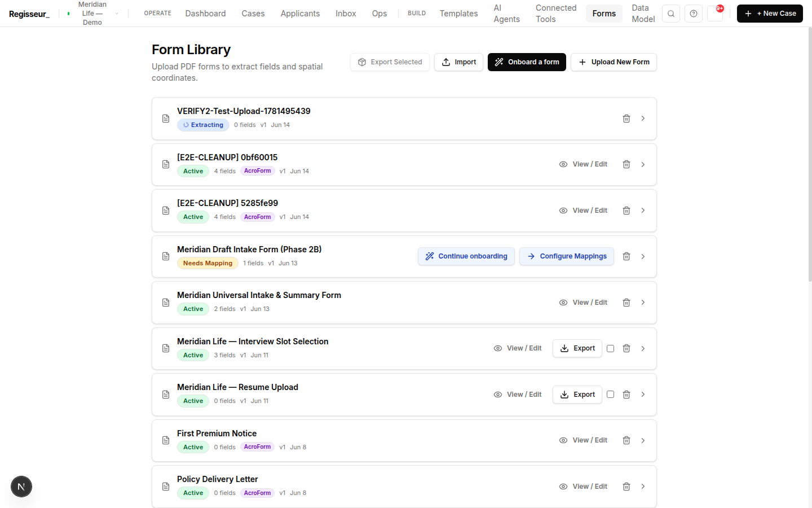Expand [E2E-CLEANUP] 0bf60015 row chevron
This screenshot has width=812, height=508.
click(x=643, y=164)
